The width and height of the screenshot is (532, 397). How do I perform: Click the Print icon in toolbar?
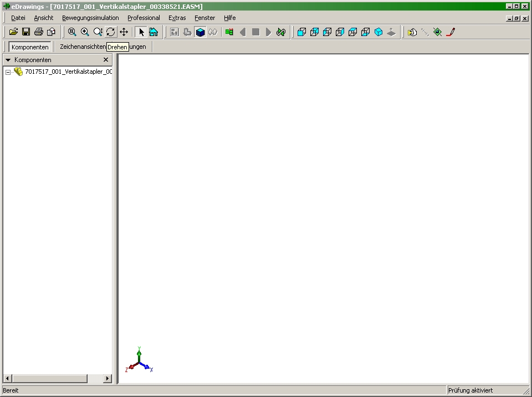coord(39,32)
